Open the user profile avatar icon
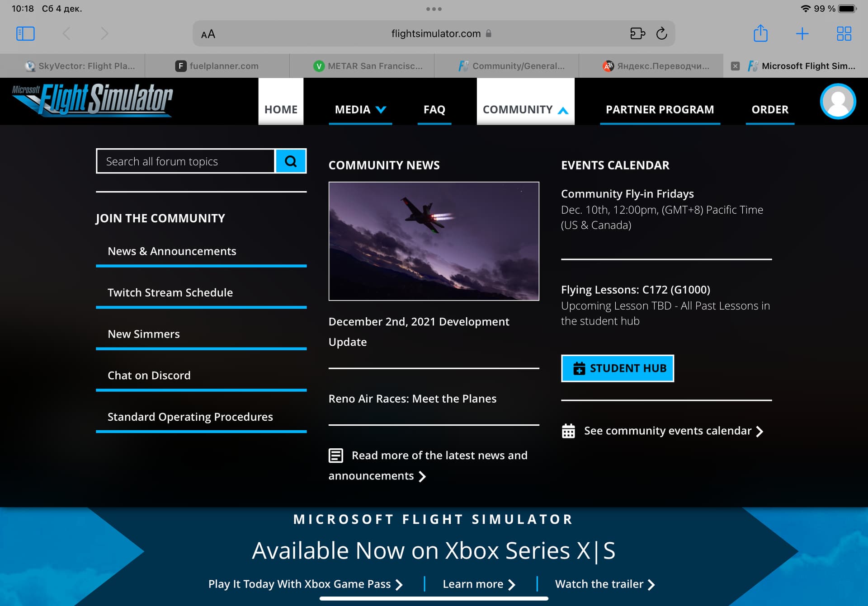 [838, 101]
